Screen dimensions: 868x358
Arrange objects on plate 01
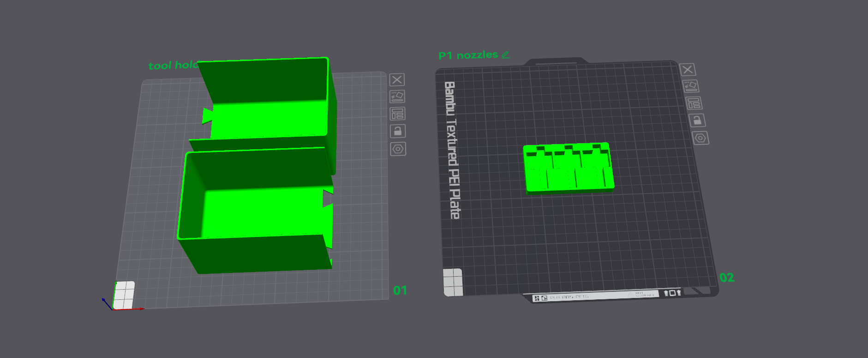click(397, 114)
